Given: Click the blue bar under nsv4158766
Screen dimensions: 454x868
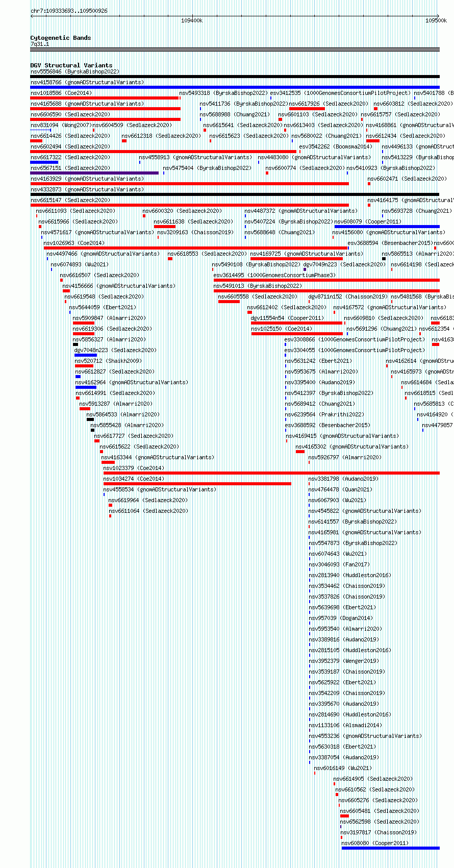Looking at the screenshot, I should tap(235, 87).
